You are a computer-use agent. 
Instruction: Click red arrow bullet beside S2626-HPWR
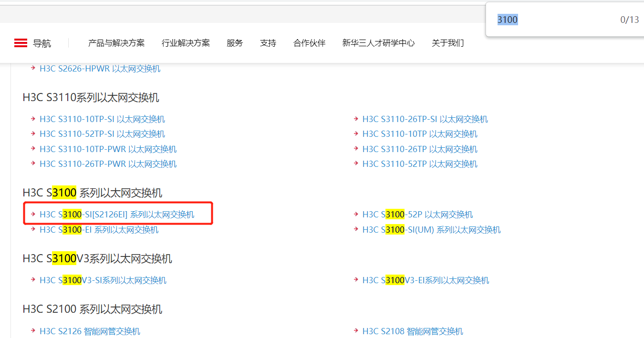pos(33,68)
